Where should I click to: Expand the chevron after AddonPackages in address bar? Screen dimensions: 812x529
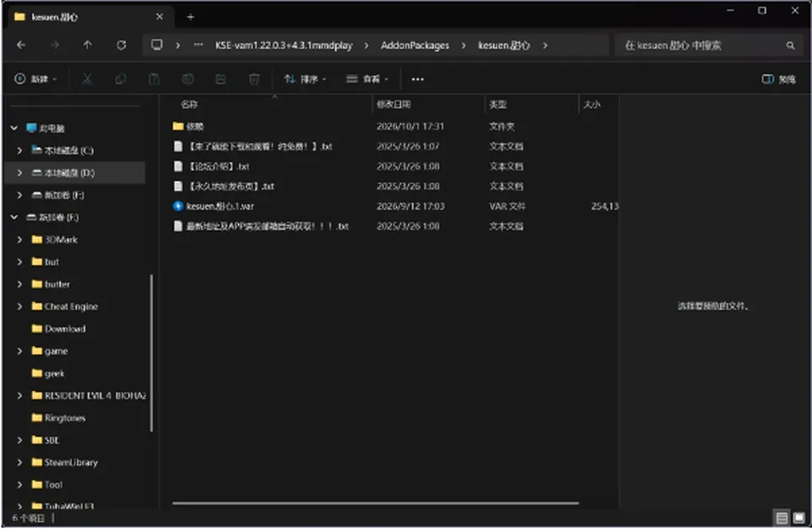pos(463,46)
